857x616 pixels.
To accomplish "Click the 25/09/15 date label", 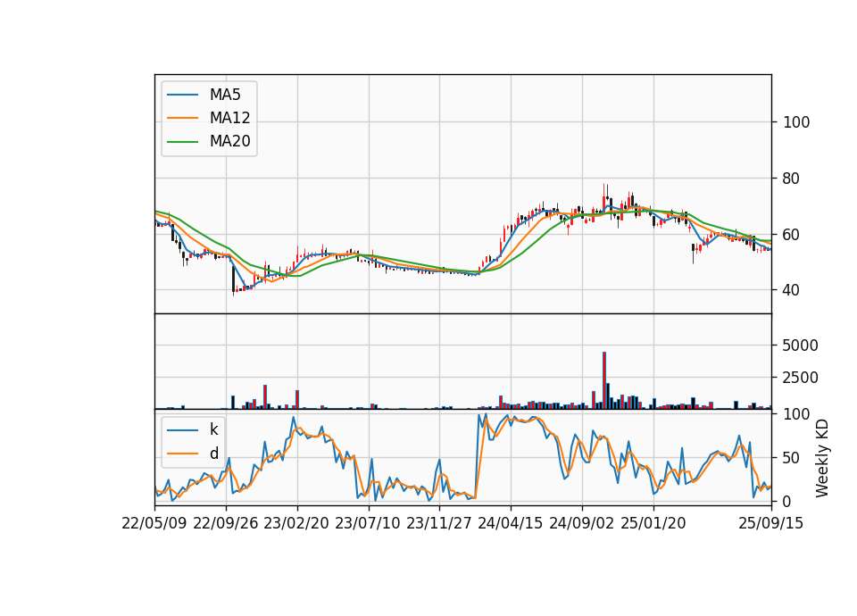I will coord(771,523).
